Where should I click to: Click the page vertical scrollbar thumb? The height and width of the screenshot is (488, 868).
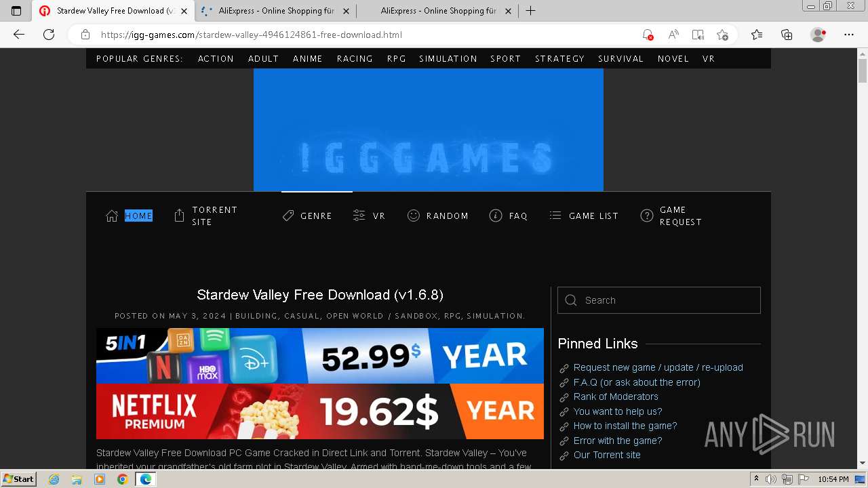pyautogui.click(x=863, y=70)
